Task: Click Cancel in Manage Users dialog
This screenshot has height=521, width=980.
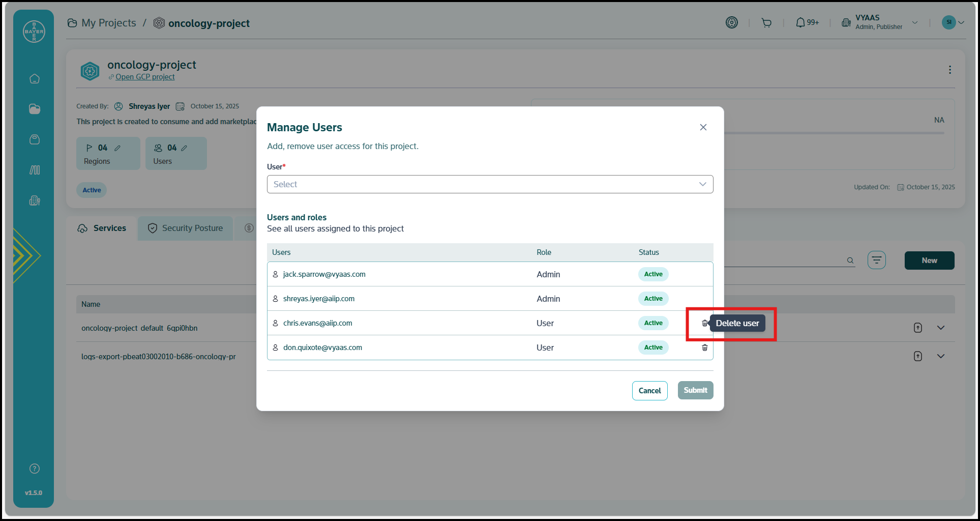Action: pos(649,391)
